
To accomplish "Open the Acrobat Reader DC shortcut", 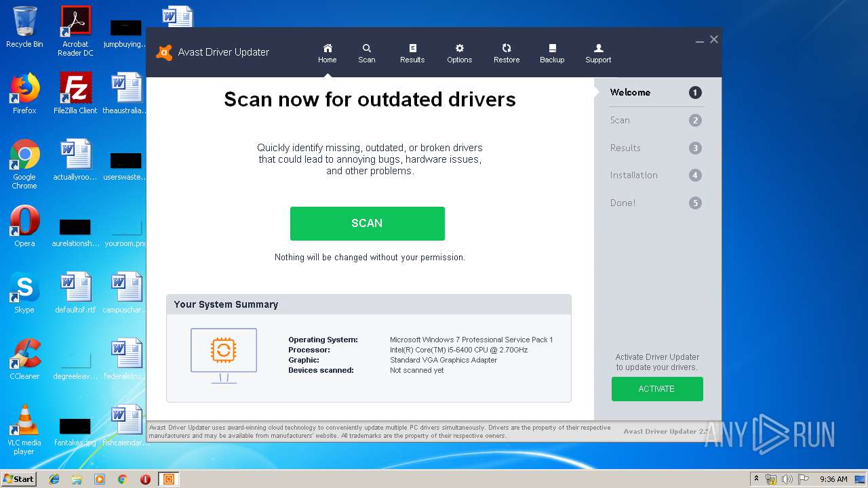I will tap(75, 31).
